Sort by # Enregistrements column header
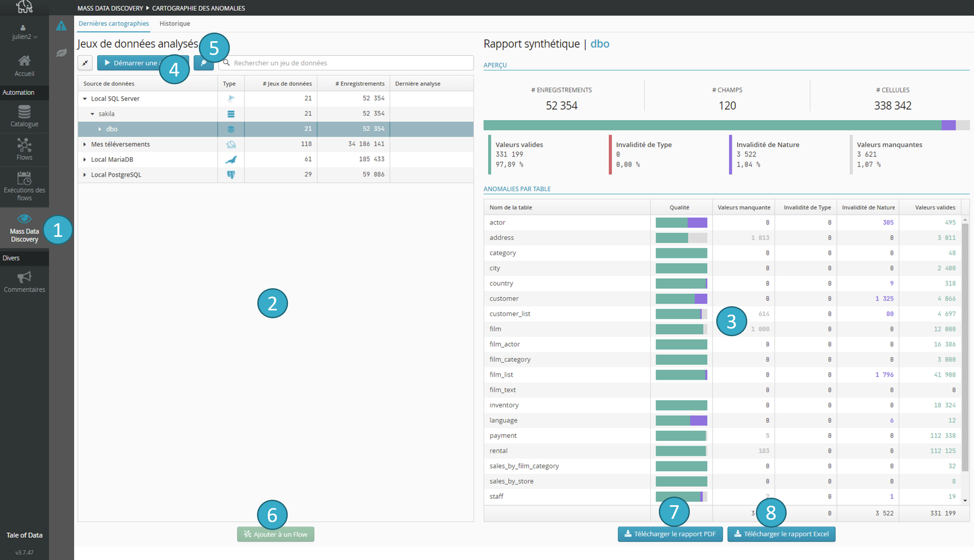 tap(354, 83)
